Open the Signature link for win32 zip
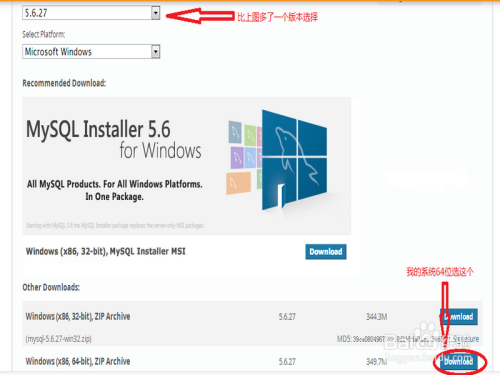The width and height of the screenshot is (500, 375). coord(466,339)
